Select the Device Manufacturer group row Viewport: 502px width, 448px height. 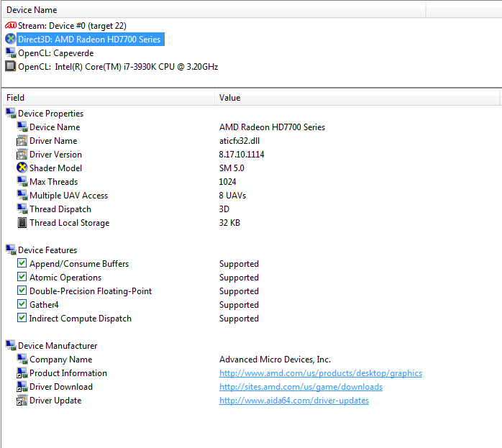click(58, 346)
